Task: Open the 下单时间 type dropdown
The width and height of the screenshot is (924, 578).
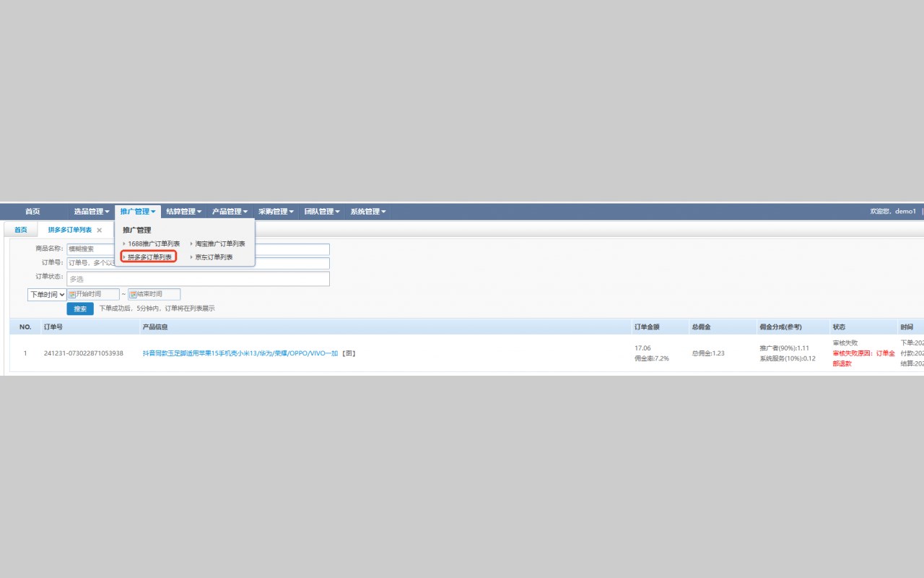Action: pos(47,295)
